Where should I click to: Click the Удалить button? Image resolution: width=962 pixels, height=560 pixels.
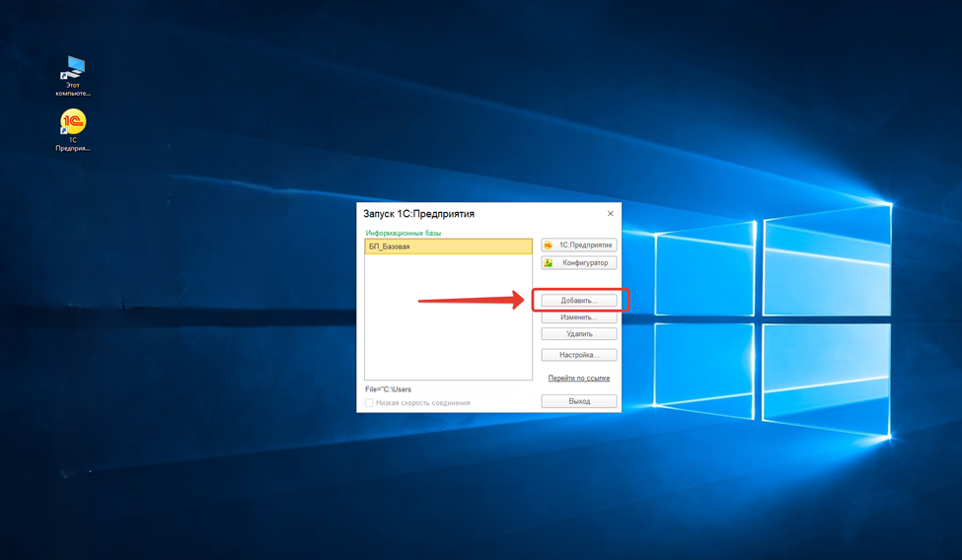tap(578, 334)
